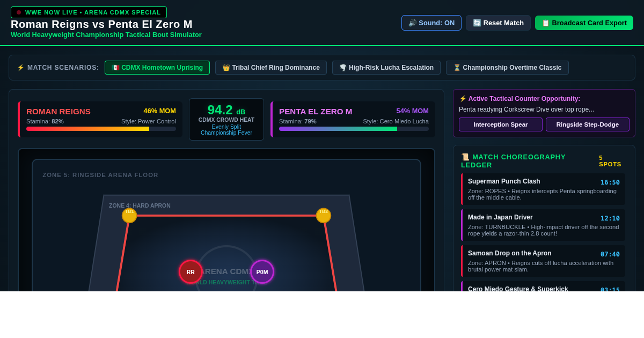Image resolution: width=644 pixels, height=338 pixels.
Task: Click the PENTA EL ZERO M name heading
Action: coord(316,112)
